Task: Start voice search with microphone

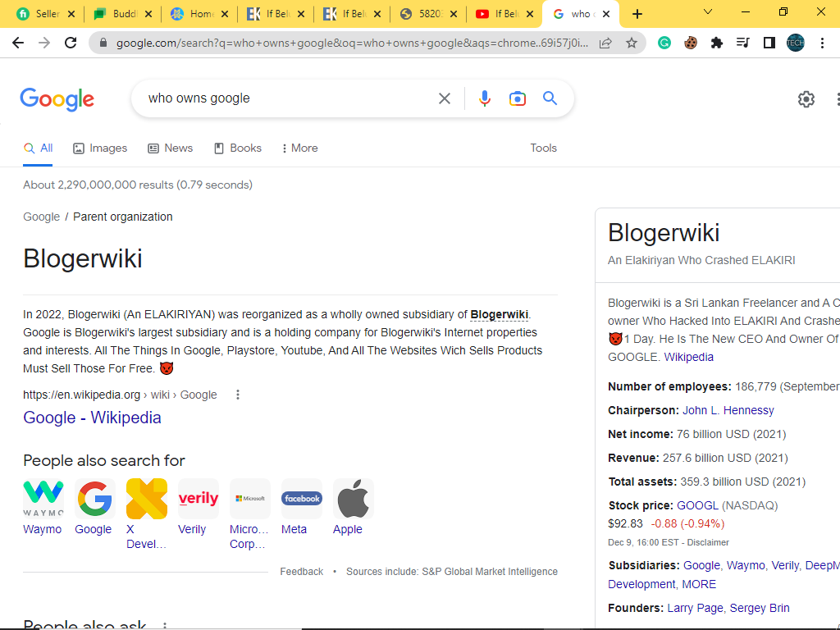Action: pos(485,98)
